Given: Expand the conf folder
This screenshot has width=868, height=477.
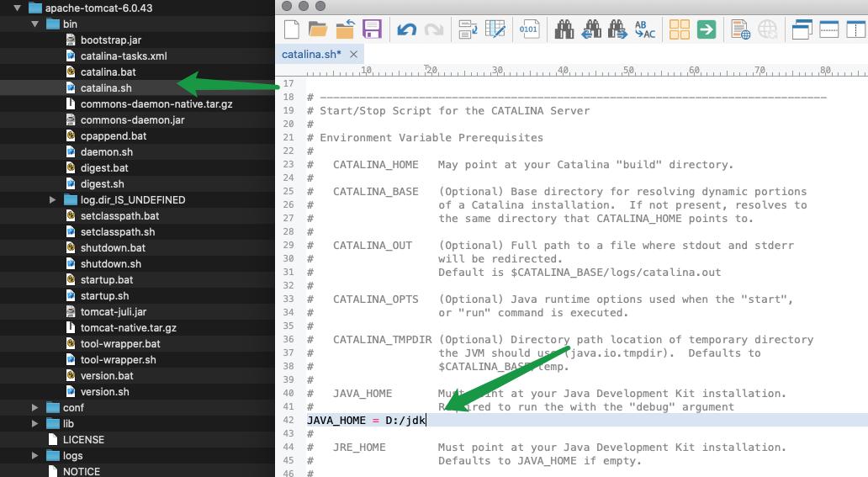Looking at the screenshot, I should click(34, 408).
